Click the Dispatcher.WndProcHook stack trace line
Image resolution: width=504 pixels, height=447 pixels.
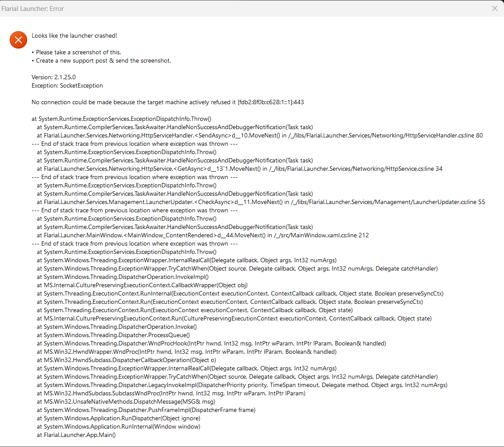[211, 343]
